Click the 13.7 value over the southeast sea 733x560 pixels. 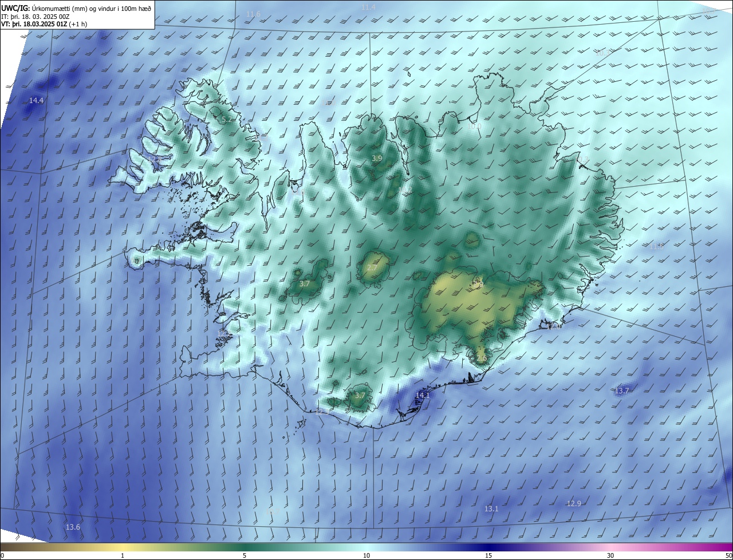pos(622,391)
